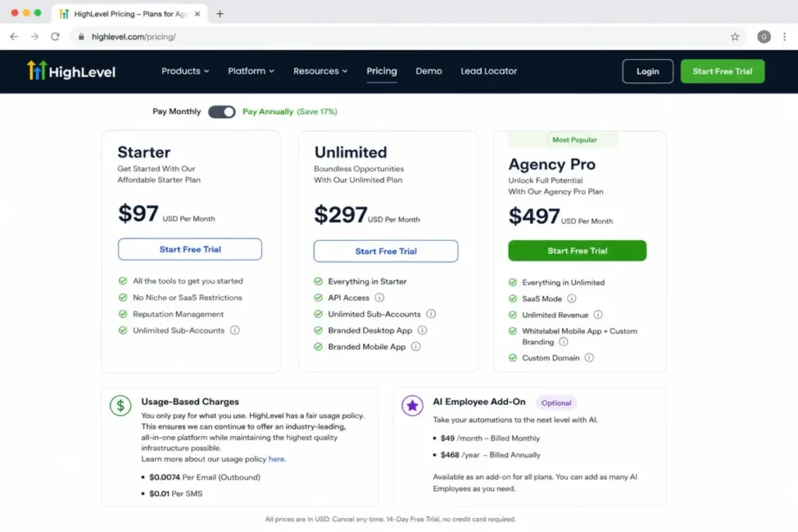Image resolution: width=798 pixels, height=532 pixels.
Task: Show info for Unlimited plan Unlimited Sub-Accounts
Action: click(x=431, y=314)
